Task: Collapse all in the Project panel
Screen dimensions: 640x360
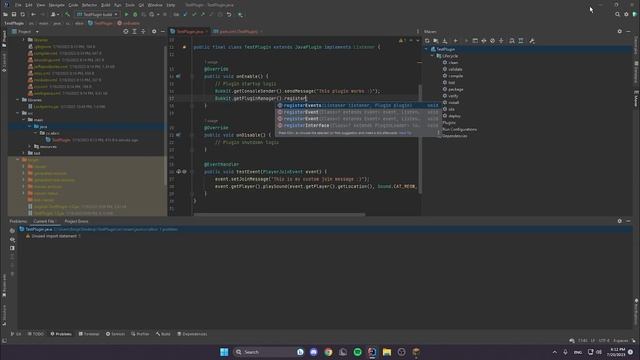Action: (143, 31)
